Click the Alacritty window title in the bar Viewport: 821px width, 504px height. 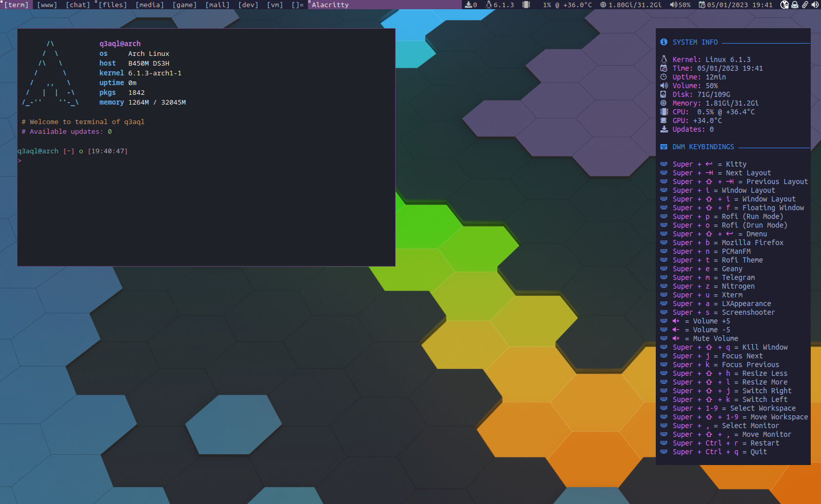[330, 5]
